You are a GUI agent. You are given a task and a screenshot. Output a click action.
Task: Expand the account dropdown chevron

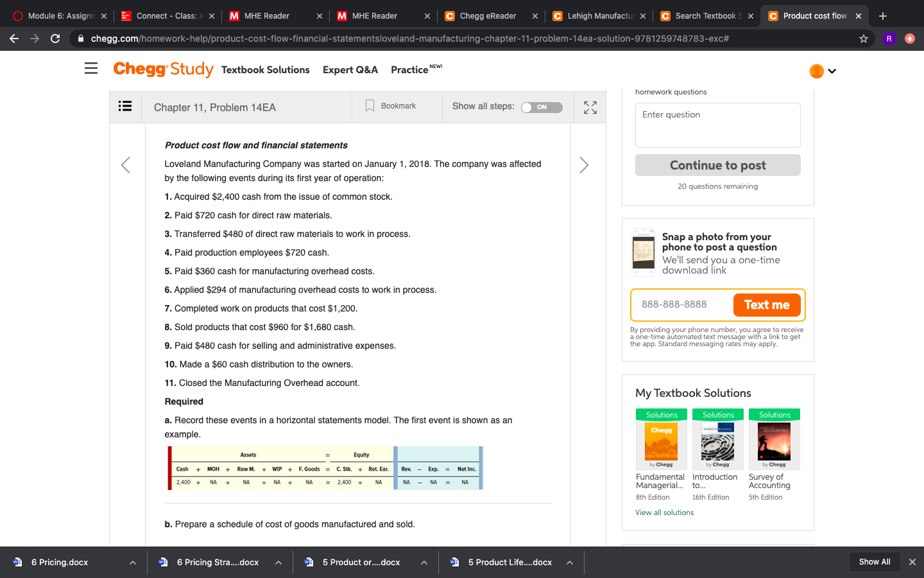pos(832,71)
